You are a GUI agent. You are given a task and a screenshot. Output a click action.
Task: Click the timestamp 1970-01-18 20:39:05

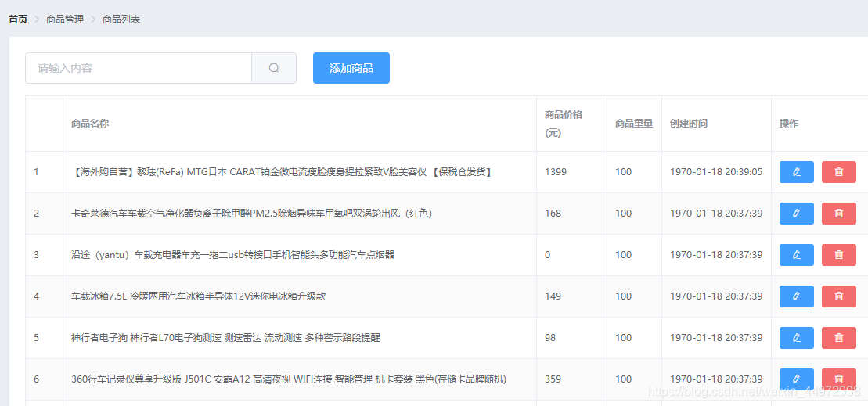tap(716, 172)
